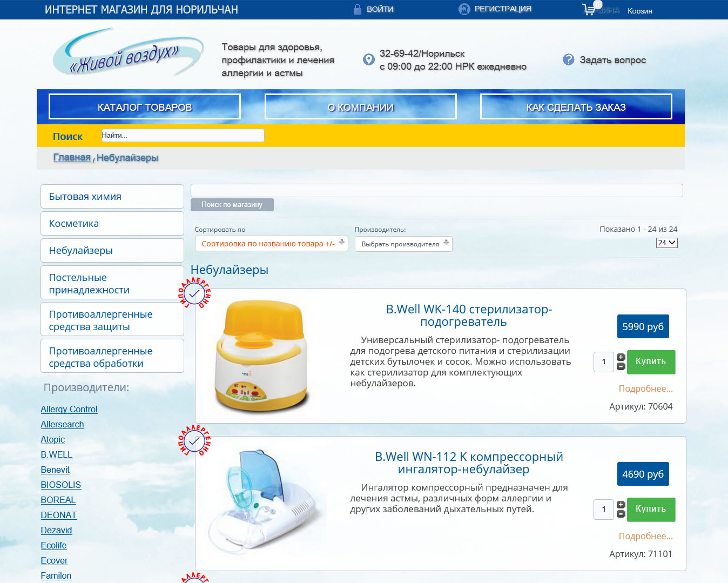
Task: Click quantity field for B.Well WN-112 K
Action: point(604,510)
